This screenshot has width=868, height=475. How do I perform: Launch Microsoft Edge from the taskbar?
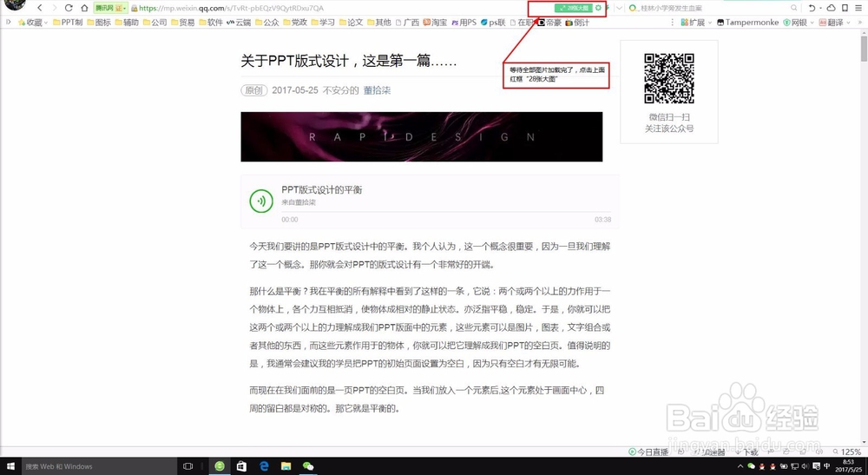point(264,466)
